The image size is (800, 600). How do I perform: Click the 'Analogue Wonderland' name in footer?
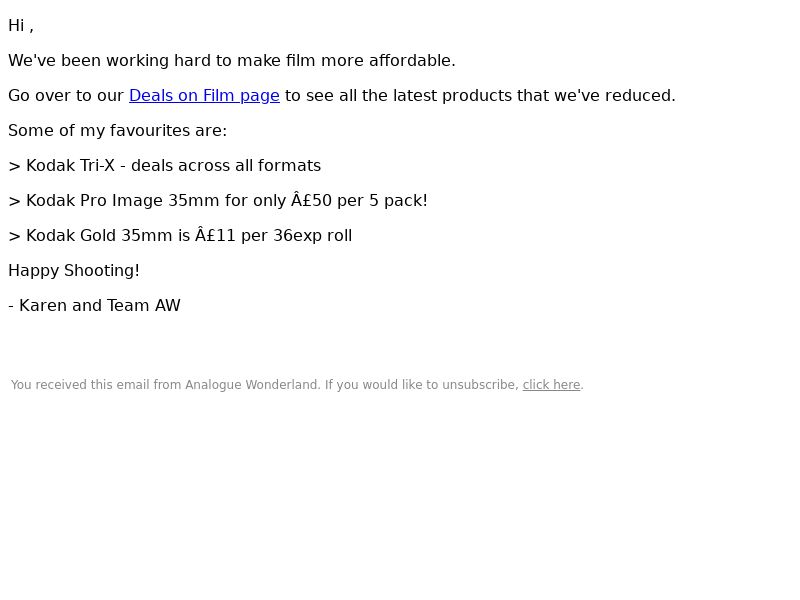pyautogui.click(x=252, y=385)
